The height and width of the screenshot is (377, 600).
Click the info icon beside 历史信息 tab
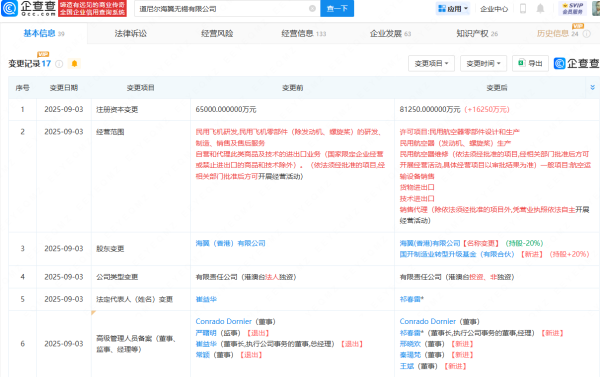point(587,34)
